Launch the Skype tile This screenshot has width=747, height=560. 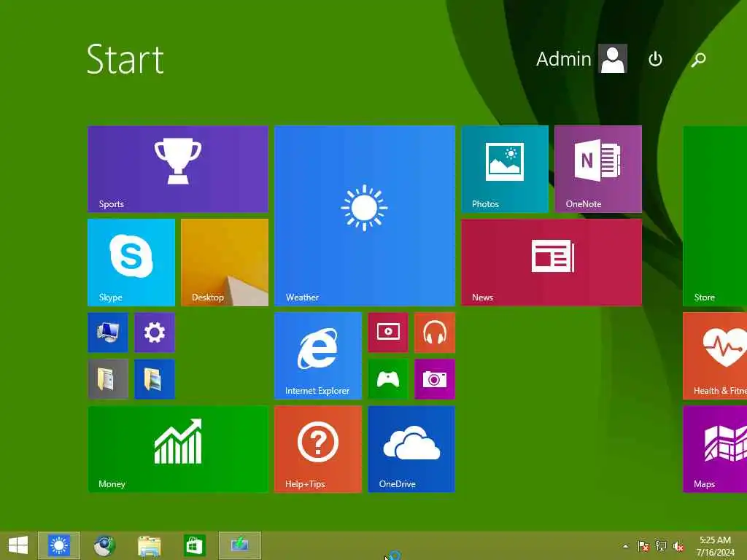[x=131, y=262]
